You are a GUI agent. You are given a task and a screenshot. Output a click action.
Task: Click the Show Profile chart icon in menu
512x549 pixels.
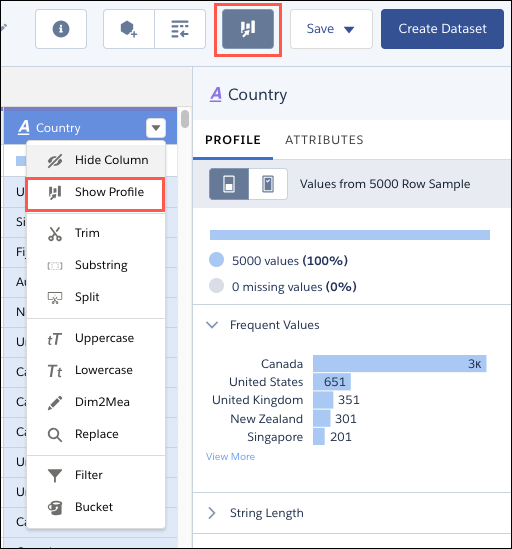[55, 192]
